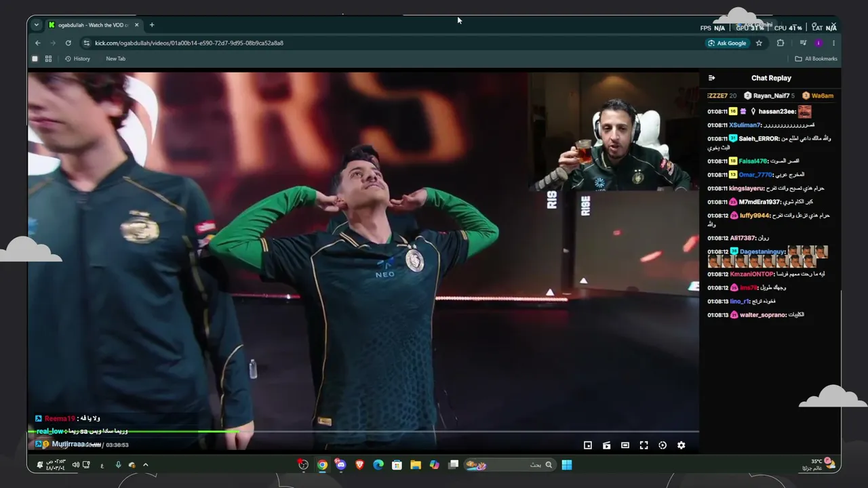Screen dimensions: 868x488
Task: Open Brave browser from the taskbar
Action: click(359, 465)
